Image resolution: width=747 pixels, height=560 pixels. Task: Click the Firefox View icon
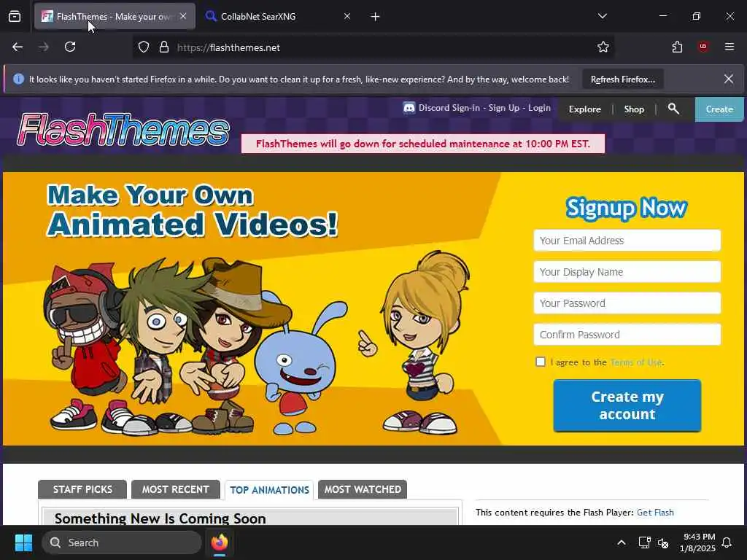coord(15,17)
